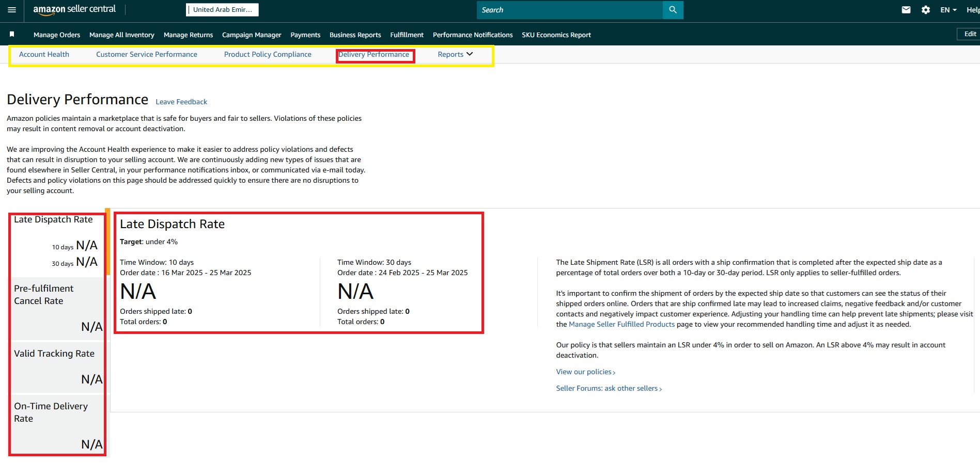Open the EN language dropdown
The width and height of the screenshot is (980, 464).
pos(948,10)
